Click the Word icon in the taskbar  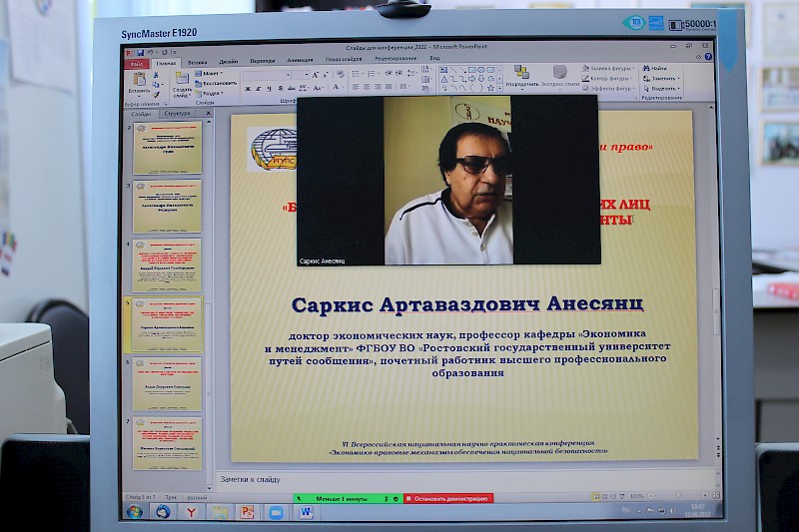click(306, 511)
